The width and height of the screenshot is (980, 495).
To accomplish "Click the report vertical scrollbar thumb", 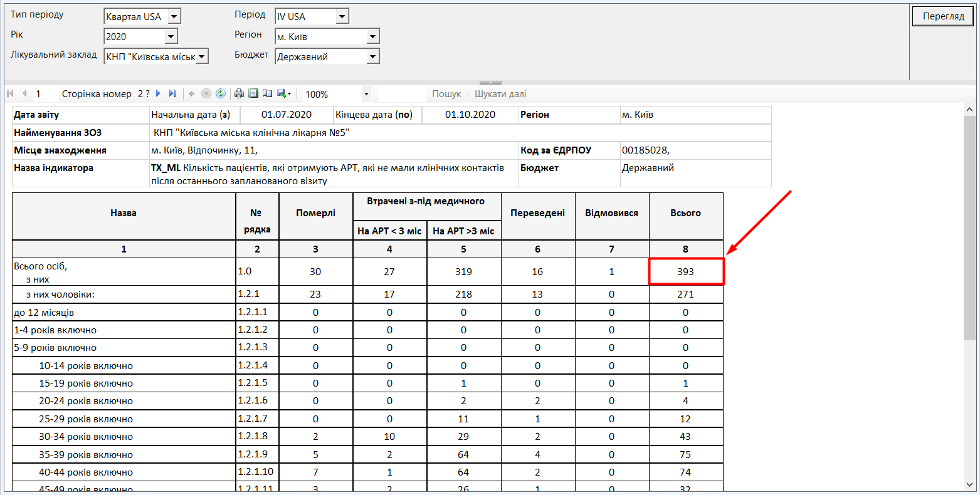I will [969, 227].
